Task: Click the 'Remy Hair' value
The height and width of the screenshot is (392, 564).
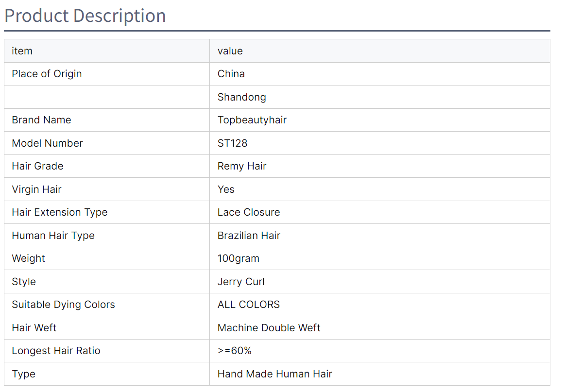Action: [x=242, y=166]
